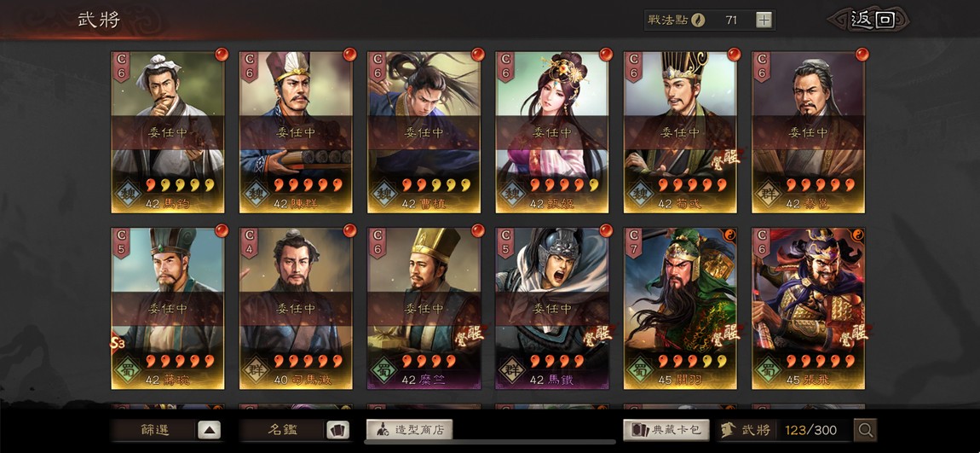Select the 馬鐵 general card
The height and width of the screenshot is (453, 980).
pyautogui.click(x=552, y=309)
